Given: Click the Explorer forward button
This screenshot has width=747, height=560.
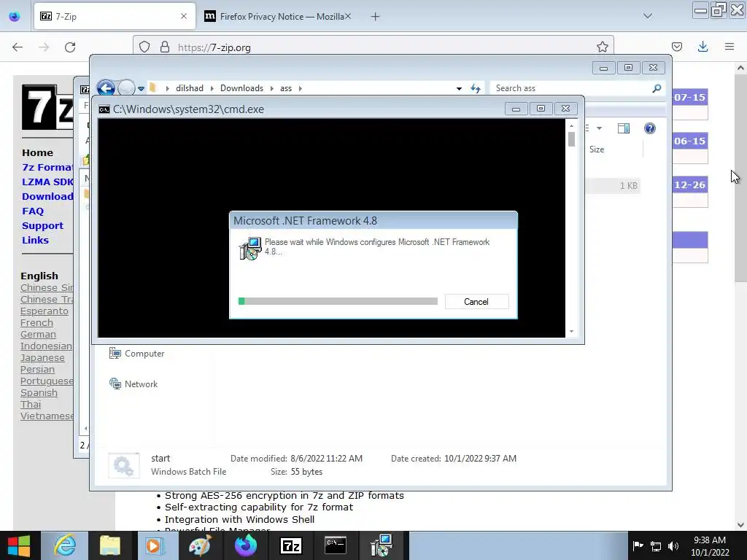Looking at the screenshot, I should point(126,88).
